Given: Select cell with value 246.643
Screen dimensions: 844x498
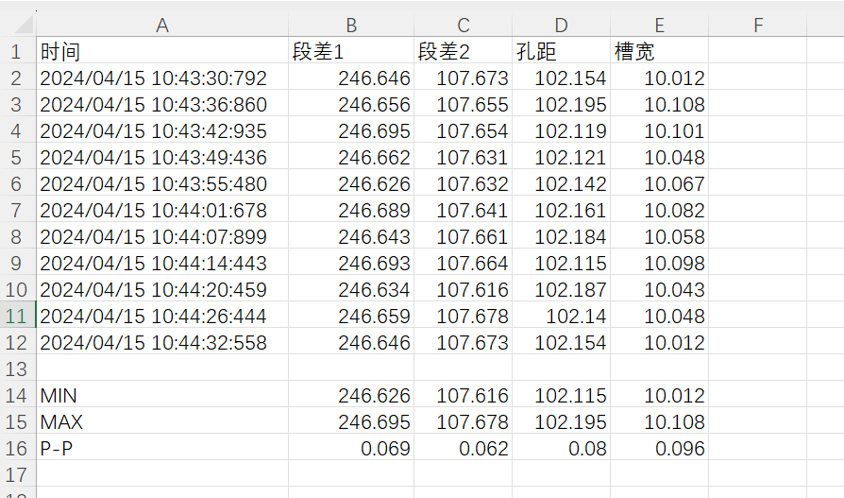Looking at the screenshot, I should tap(351, 237).
